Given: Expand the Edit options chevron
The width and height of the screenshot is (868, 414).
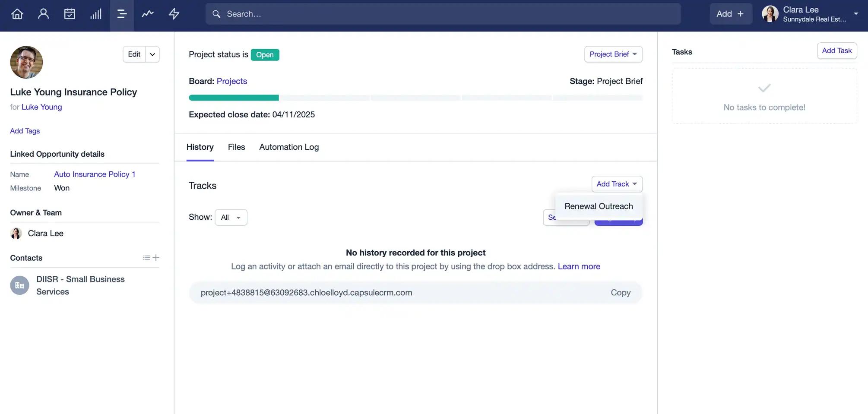Looking at the screenshot, I should (152, 54).
